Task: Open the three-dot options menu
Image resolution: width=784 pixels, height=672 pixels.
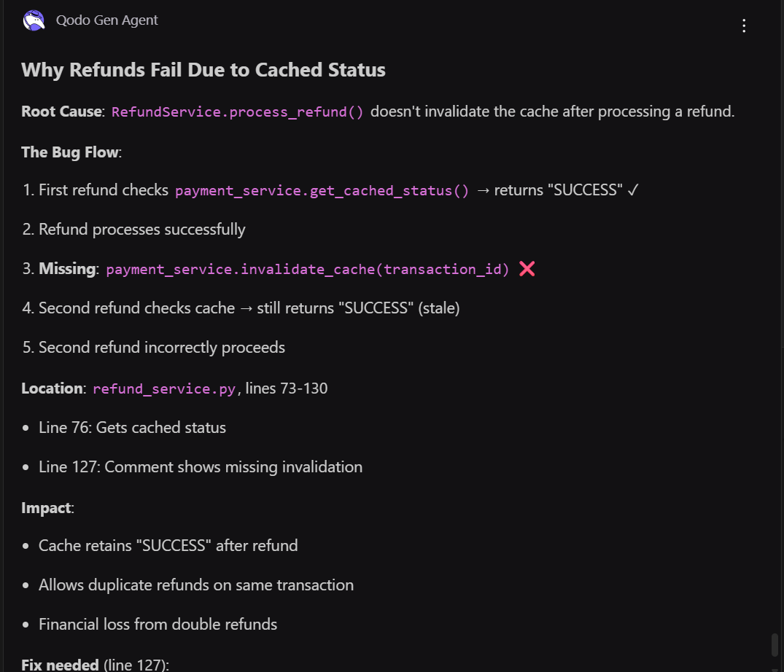Action: 744,26
